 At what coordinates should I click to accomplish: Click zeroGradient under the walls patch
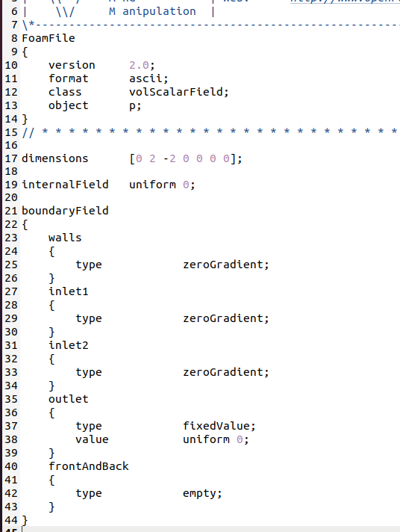(x=222, y=265)
